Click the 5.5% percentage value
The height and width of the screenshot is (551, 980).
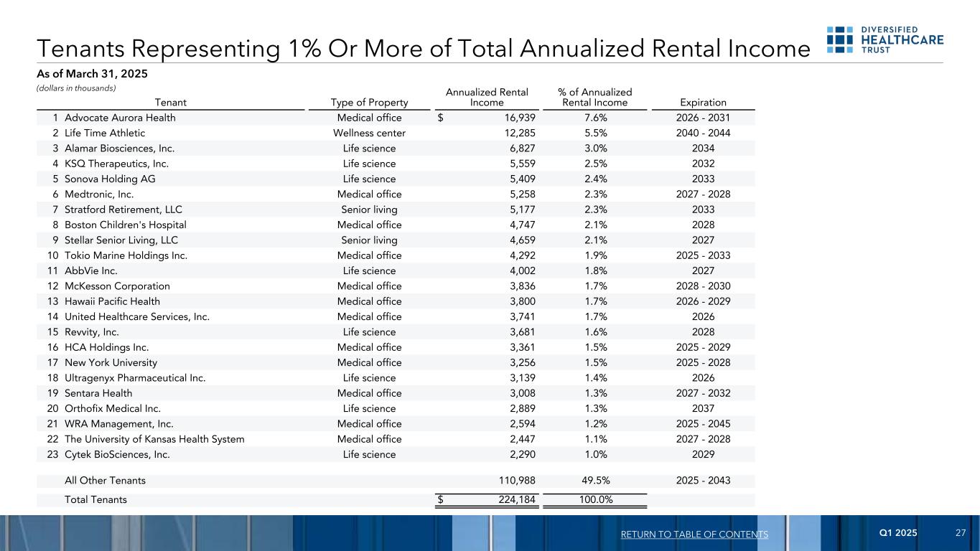point(595,133)
